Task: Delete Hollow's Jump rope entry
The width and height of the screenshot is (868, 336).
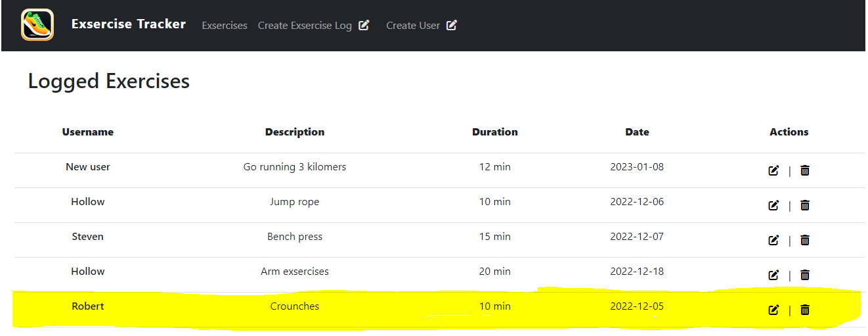Action: pos(805,205)
